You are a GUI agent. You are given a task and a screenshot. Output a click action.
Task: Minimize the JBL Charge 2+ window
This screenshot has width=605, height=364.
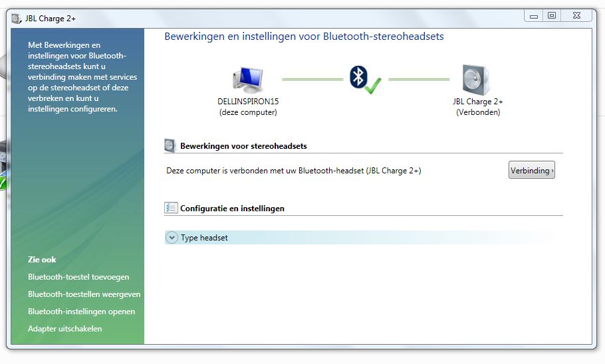(534, 16)
